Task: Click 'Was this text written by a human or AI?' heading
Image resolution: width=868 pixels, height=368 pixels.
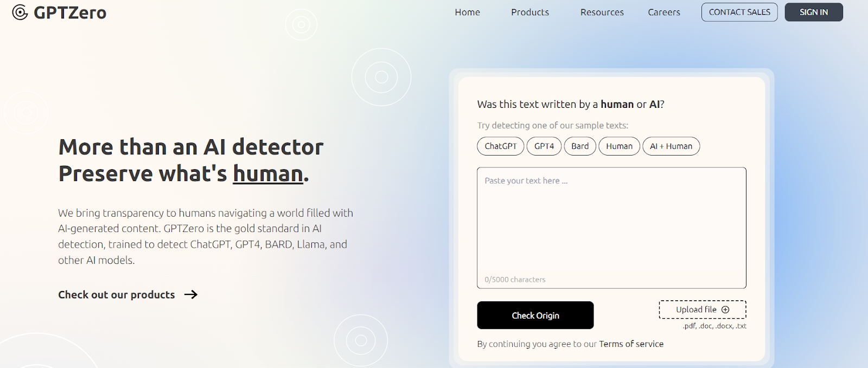Action: 571,104
